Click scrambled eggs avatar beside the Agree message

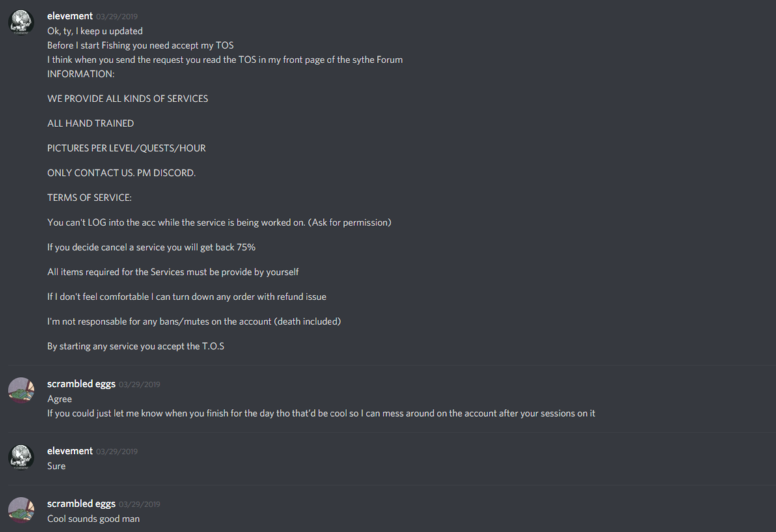pyautogui.click(x=21, y=390)
